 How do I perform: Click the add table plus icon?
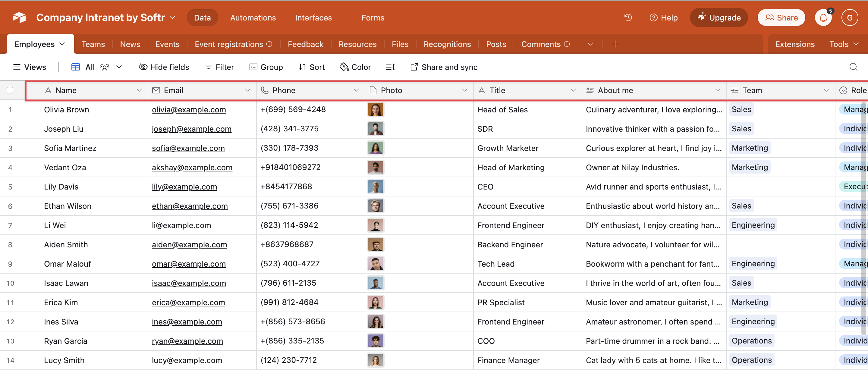point(615,44)
